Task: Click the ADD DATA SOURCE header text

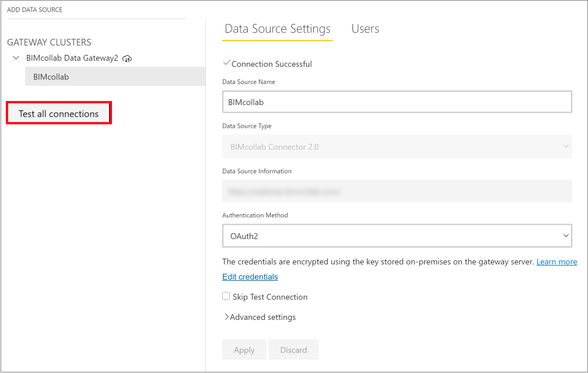Action: point(35,10)
